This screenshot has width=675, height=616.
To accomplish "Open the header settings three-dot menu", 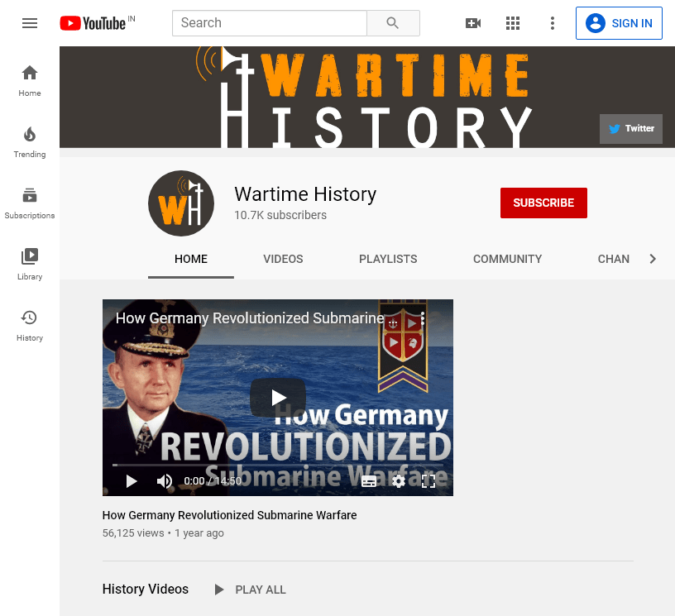I will coord(553,23).
